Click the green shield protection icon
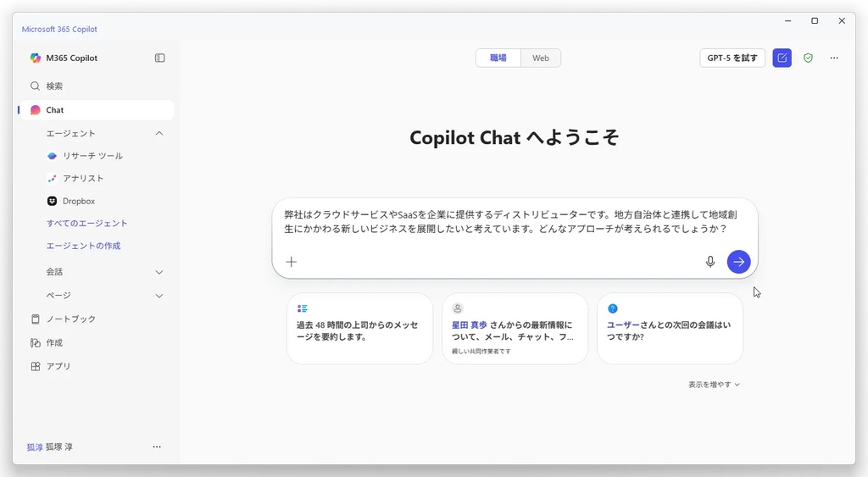868x477 pixels. click(808, 58)
